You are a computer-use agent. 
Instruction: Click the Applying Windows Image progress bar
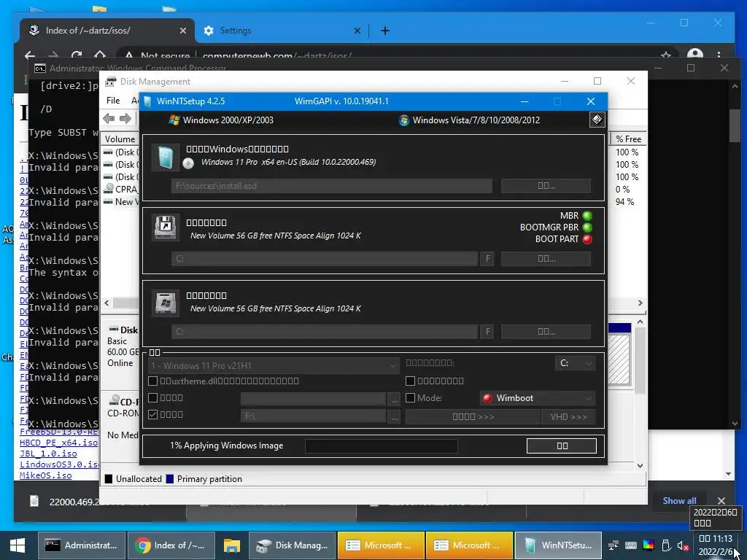[x=381, y=446]
